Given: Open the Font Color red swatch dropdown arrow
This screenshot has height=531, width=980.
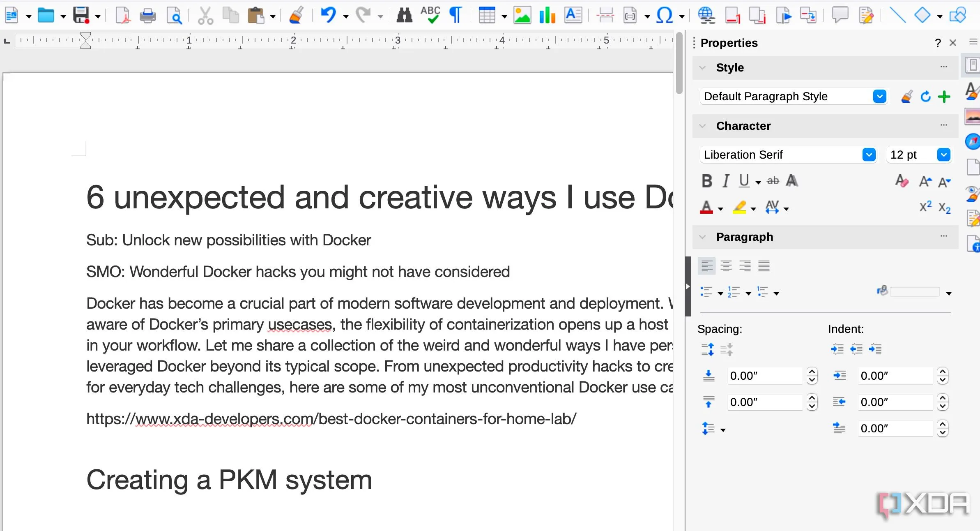Looking at the screenshot, I should 720,209.
